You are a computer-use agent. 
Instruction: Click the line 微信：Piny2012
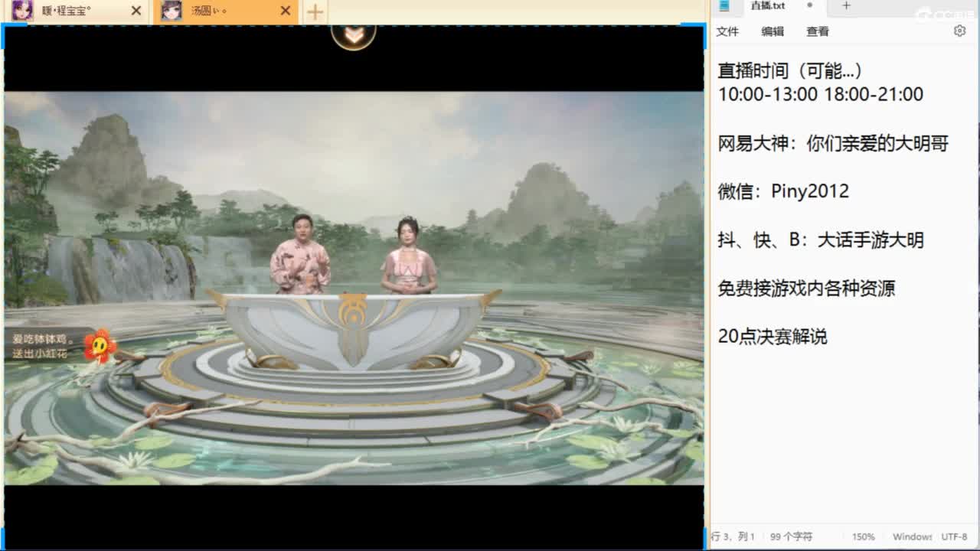point(783,191)
